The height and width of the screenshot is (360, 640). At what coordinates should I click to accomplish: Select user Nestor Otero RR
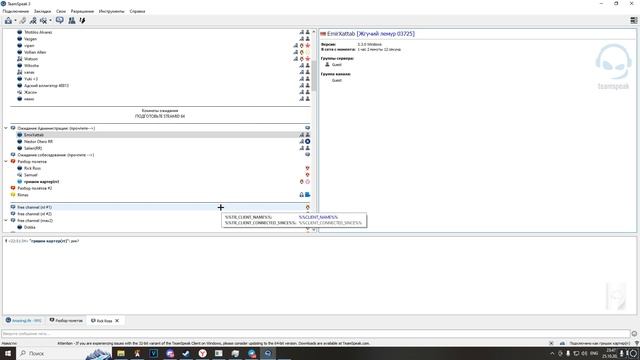point(38,142)
